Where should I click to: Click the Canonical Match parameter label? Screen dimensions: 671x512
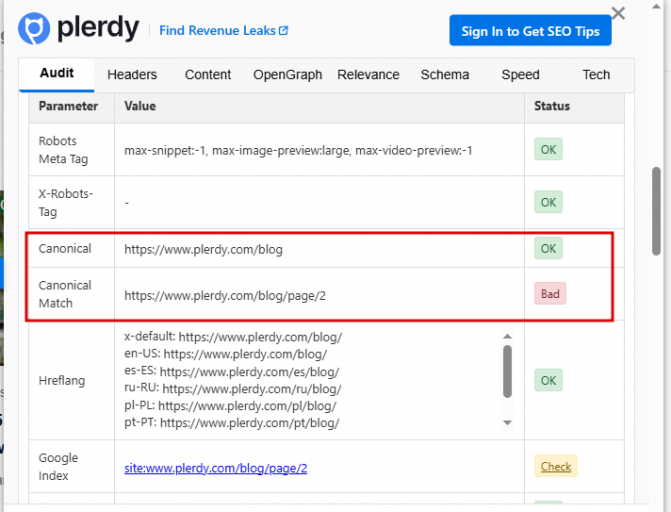point(65,294)
